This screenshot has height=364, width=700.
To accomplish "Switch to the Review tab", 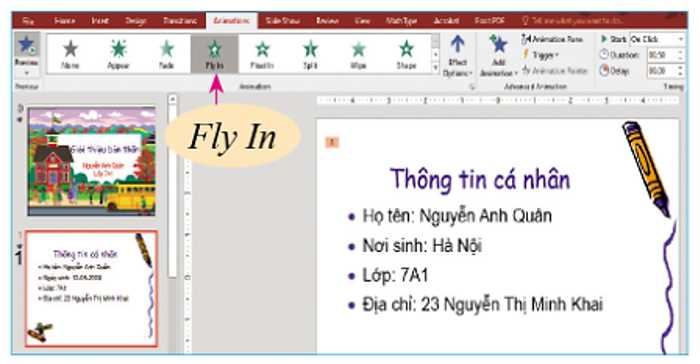I will (327, 21).
